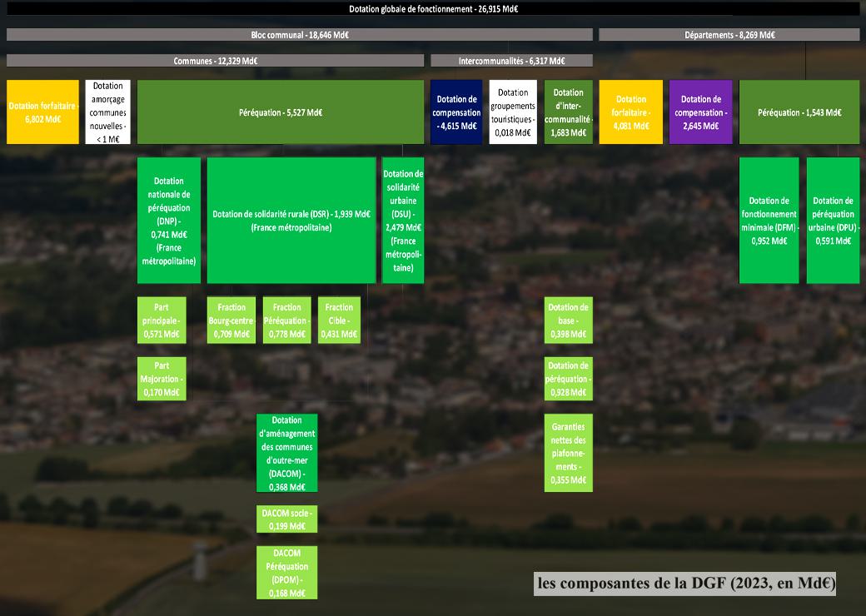Click purple Dotation de compensation 2,645 Md€
The width and height of the screenshot is (866, 616).
pos(701,112)
